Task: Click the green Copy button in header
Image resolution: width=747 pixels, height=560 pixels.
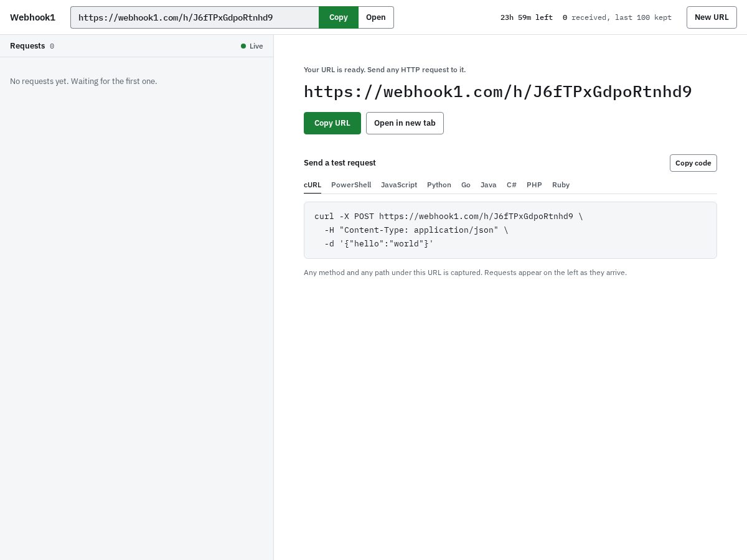Action: tap(339, 17)
